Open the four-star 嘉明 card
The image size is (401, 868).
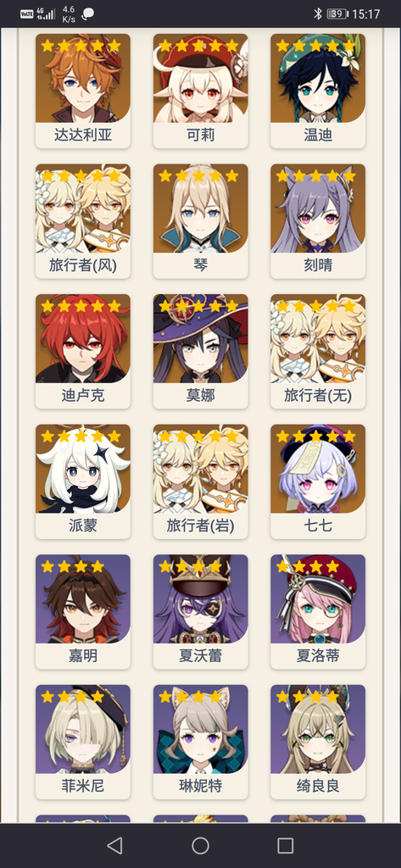[83, 612]
